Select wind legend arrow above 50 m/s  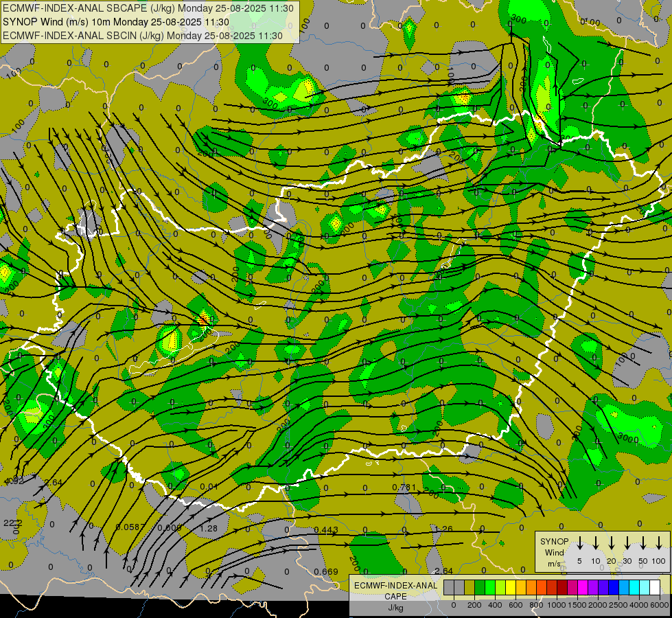pos(643,542)
